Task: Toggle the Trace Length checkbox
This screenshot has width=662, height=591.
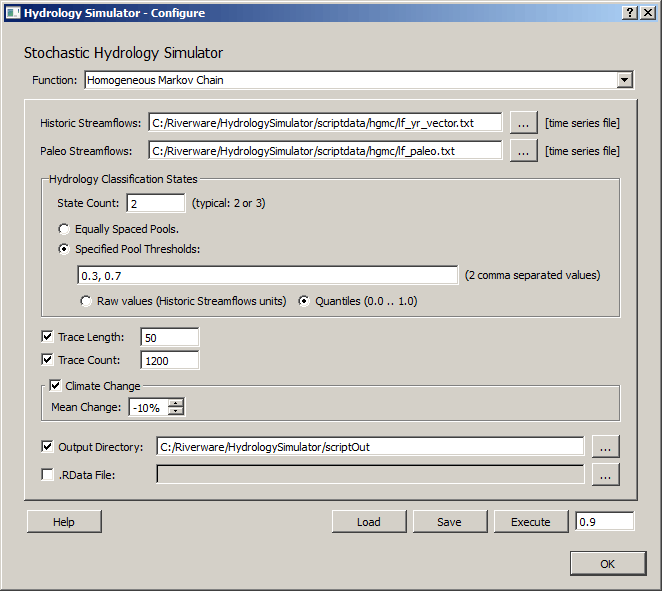Action: (x=47, y=336)
